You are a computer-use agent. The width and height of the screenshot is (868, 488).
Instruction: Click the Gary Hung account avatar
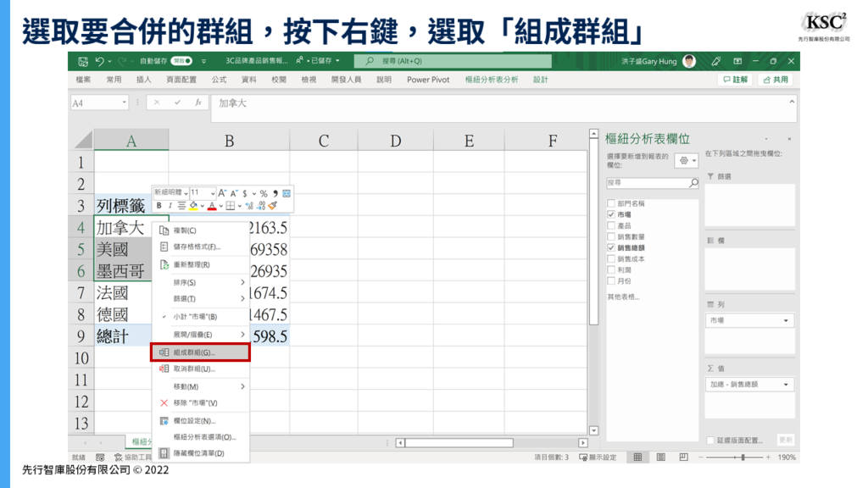pos(689,61)
